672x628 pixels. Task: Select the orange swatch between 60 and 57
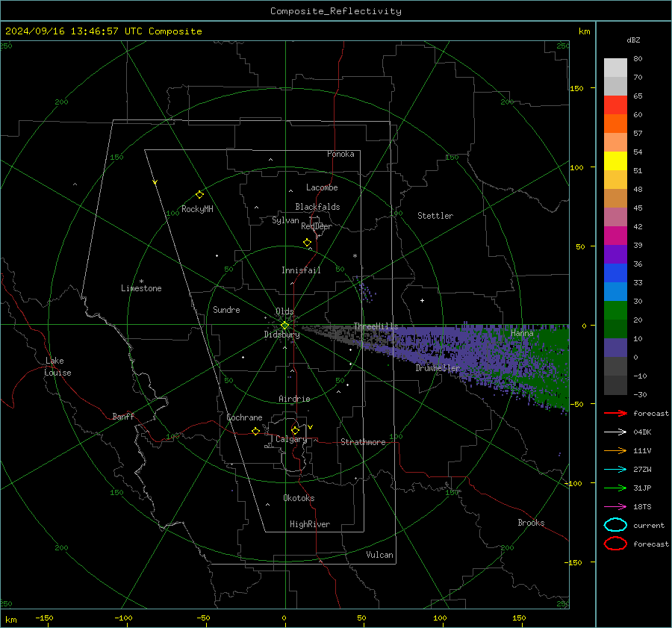[615, 123]
